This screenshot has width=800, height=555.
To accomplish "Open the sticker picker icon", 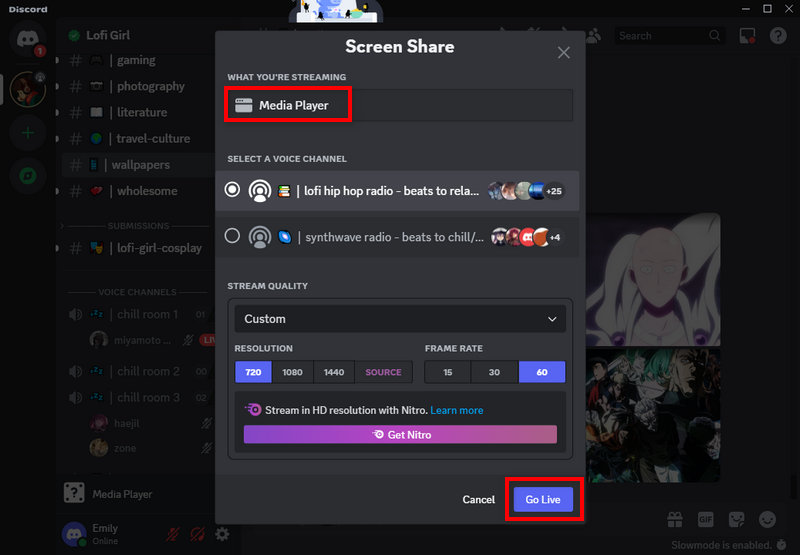I will coord(736,520).
